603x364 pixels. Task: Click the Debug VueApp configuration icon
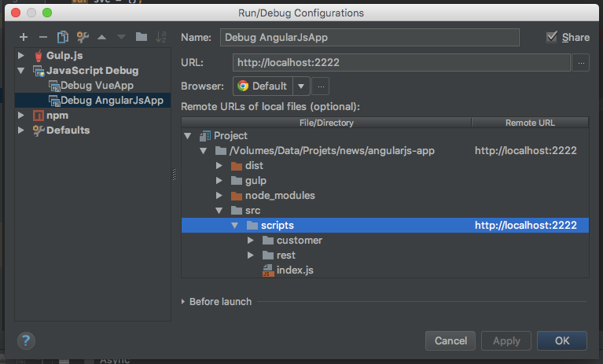point(54,86)
